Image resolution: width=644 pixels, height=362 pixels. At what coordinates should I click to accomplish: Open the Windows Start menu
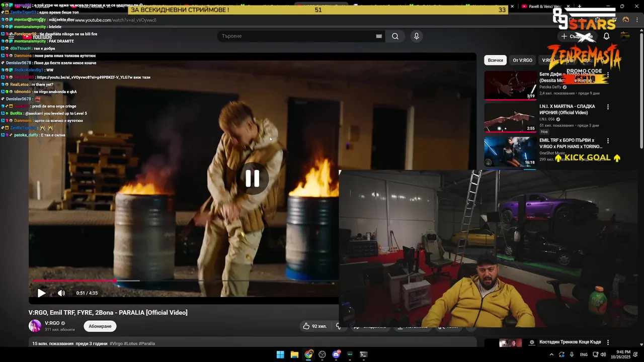(280, 354)
